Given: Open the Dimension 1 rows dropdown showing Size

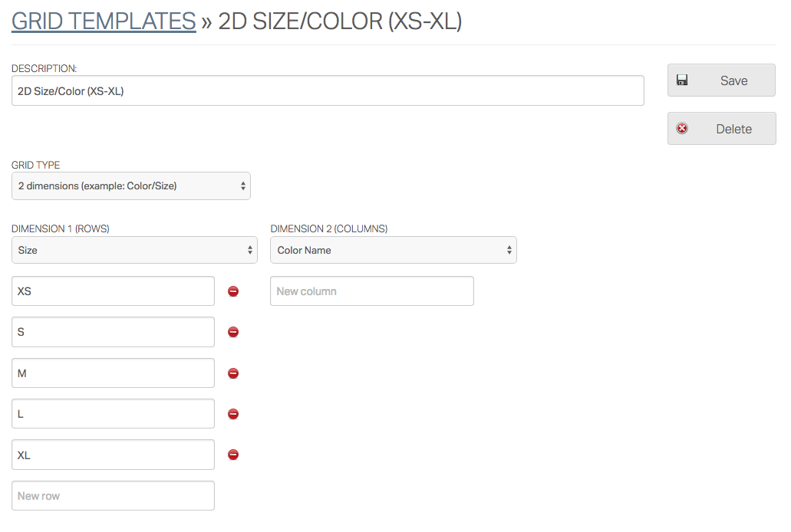Looking at the screenshot, I should coord(134,249).
